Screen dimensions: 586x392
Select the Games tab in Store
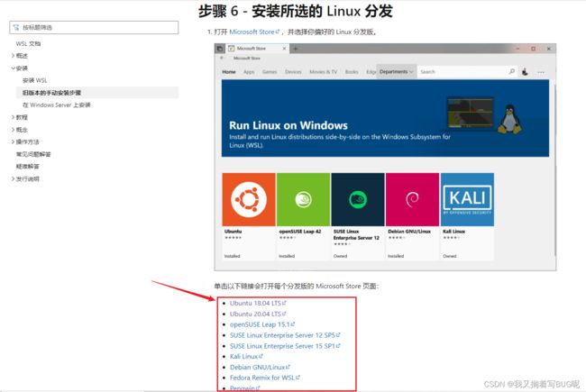(270, 72)
